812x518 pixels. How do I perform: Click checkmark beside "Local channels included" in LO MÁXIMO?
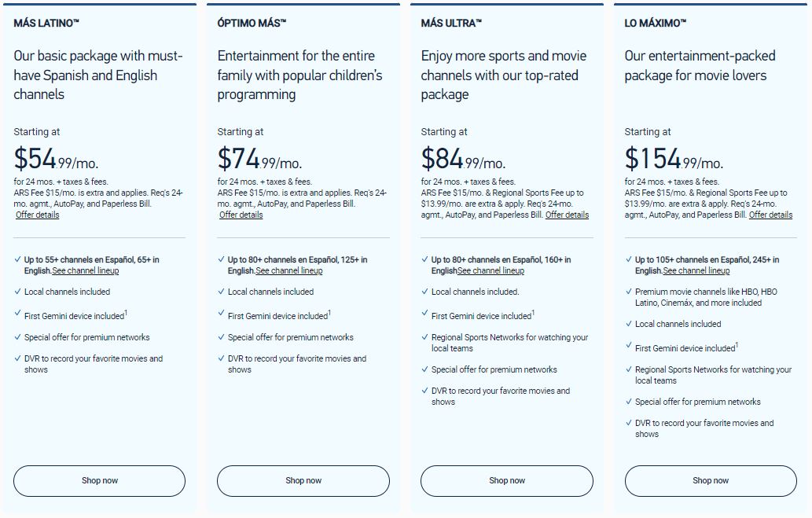tap(628, 324)
